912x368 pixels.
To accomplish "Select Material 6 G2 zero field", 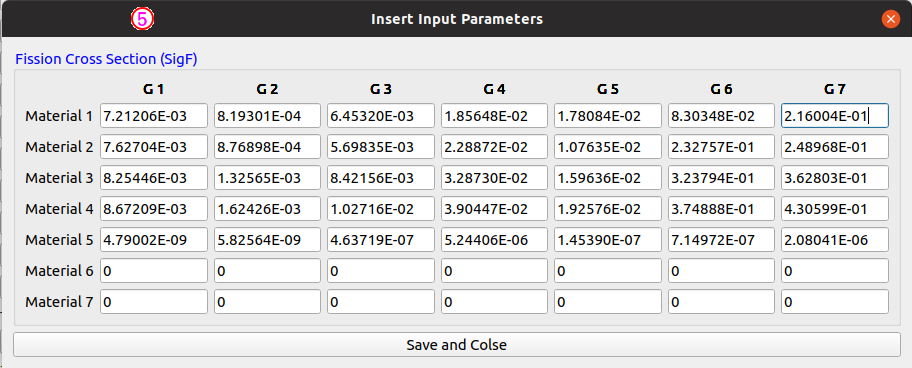I will (268, 271).
